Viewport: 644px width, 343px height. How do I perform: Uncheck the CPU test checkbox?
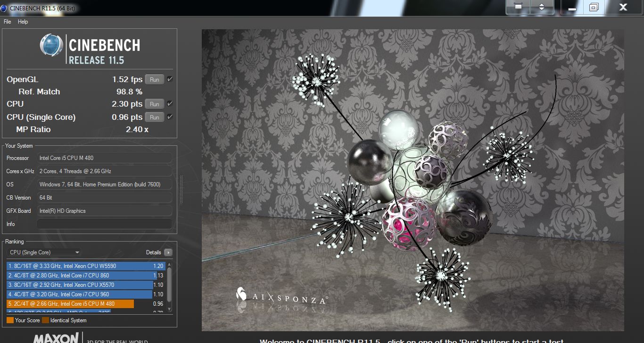pos(170,104)
